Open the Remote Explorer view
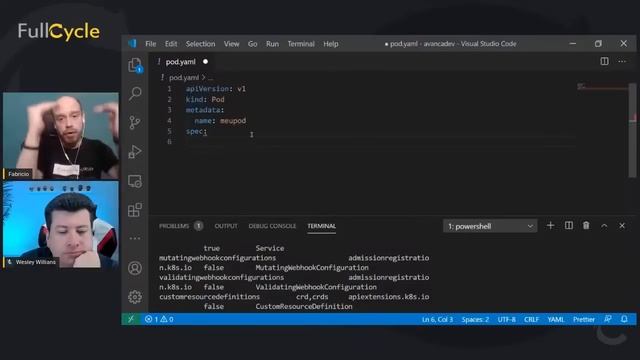 (135, 181)
